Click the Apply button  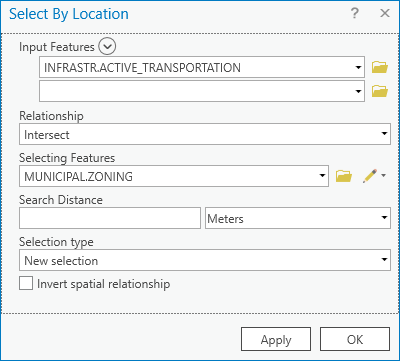tap(276, 339)
